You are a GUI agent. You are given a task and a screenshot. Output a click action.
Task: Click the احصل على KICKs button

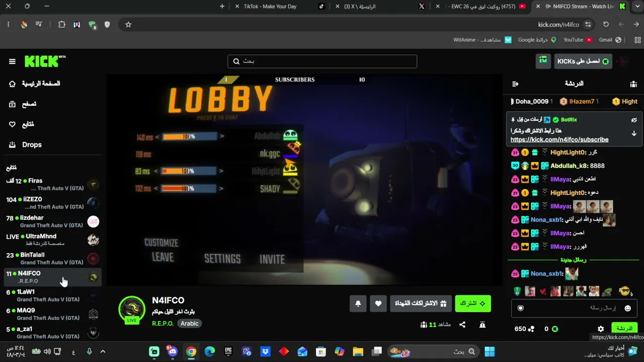click(x=583, y=61)
